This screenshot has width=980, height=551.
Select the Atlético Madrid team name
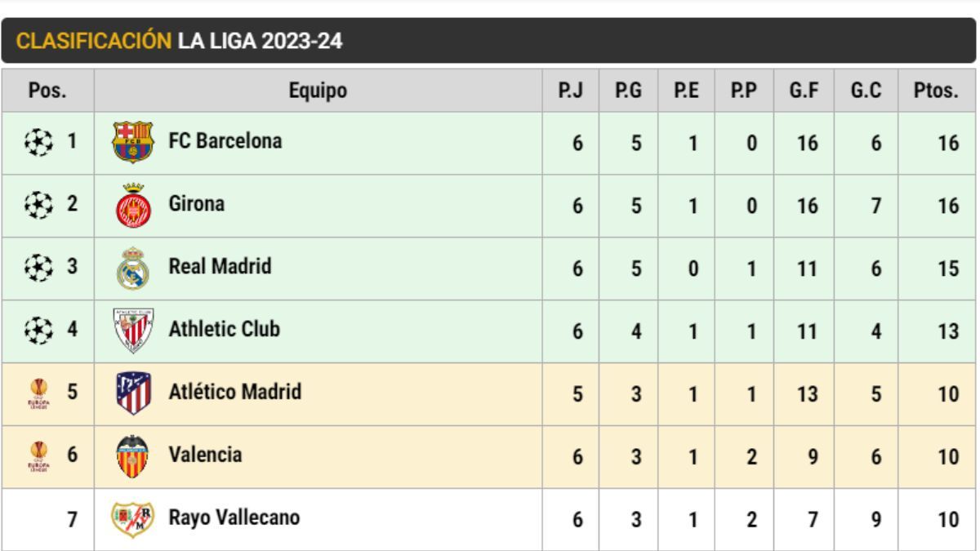click(x=234, y=393)
